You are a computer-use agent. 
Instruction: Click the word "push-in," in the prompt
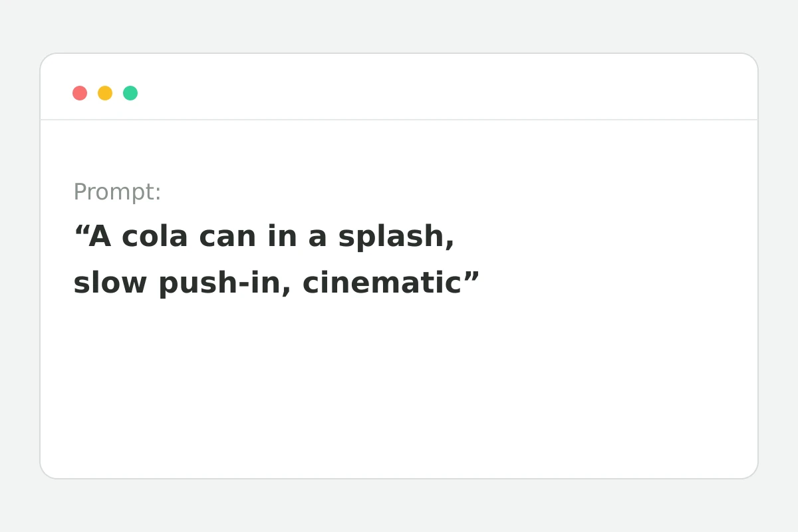[225, 283]
